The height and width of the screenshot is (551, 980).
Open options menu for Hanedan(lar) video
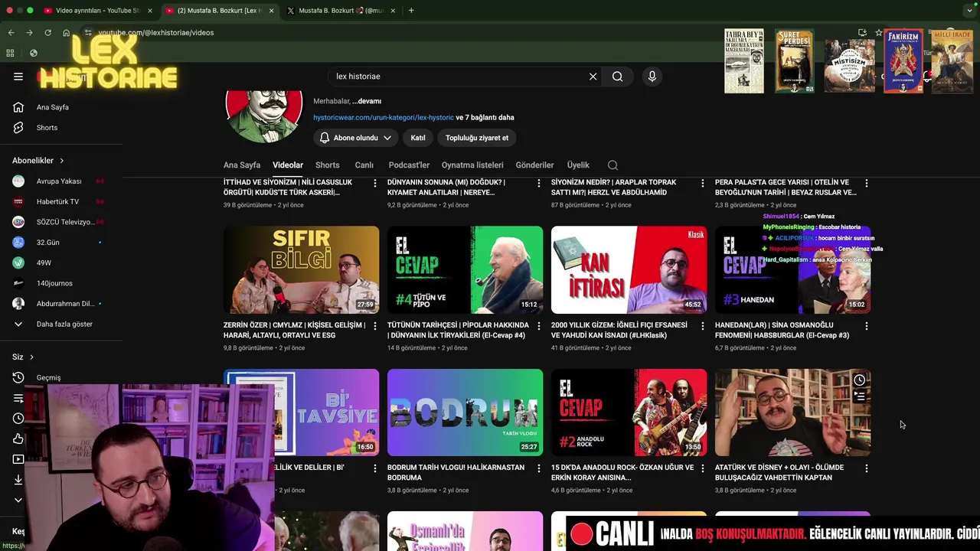pyautogui.click(x=866, y=326)
